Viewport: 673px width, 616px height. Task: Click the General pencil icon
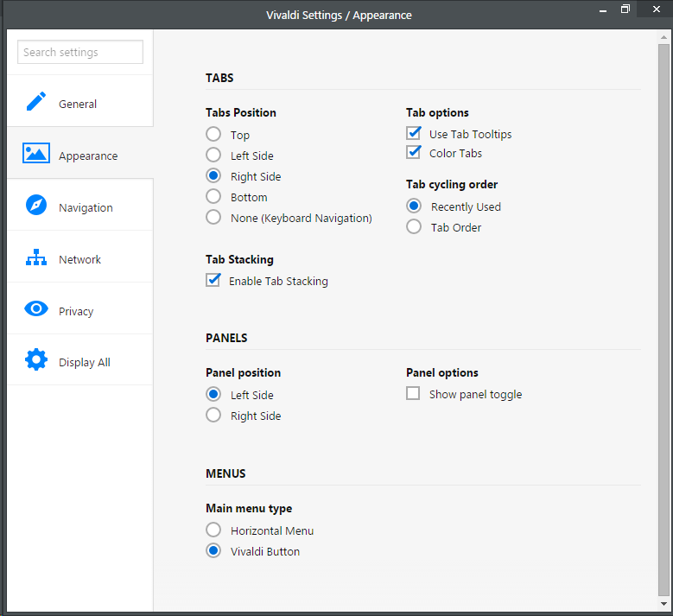pos(36,101)
